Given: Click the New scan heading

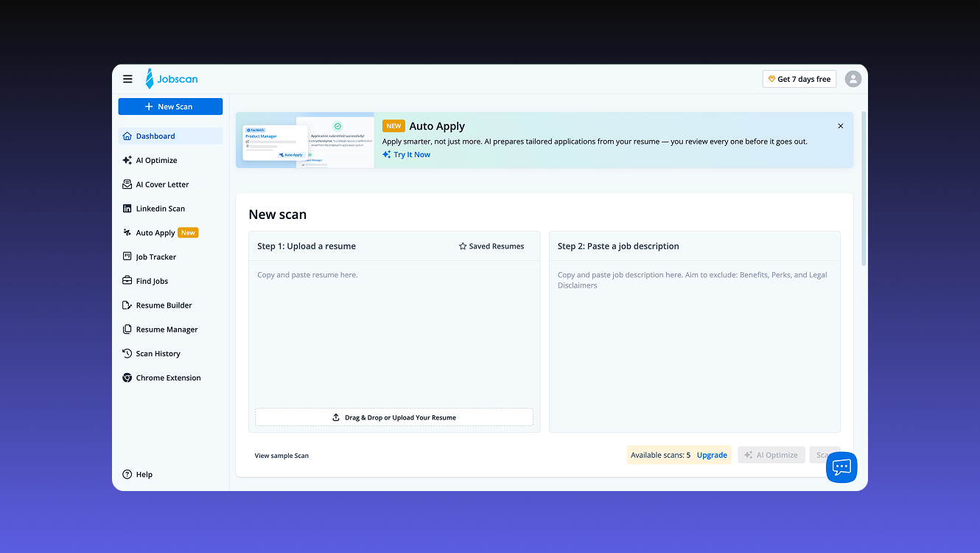Looking at the screenshot, I should pos(278,215).
